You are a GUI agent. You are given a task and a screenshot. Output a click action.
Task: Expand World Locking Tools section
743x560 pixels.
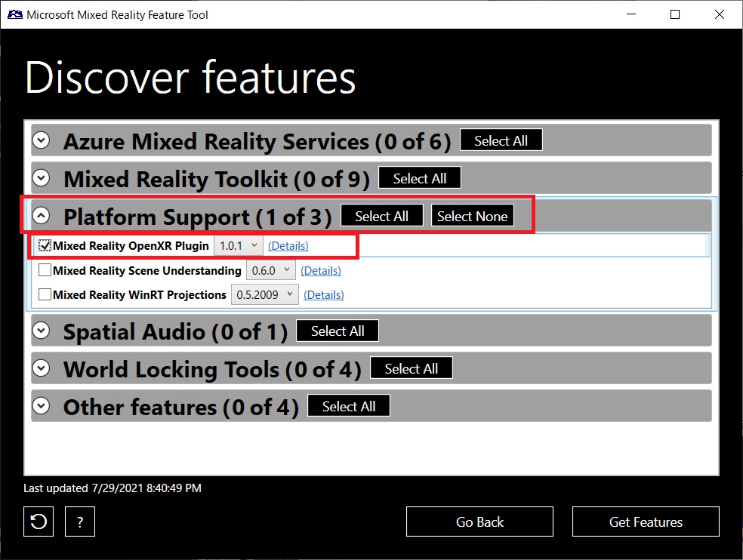pyautogui.click(x=41, y=368)
